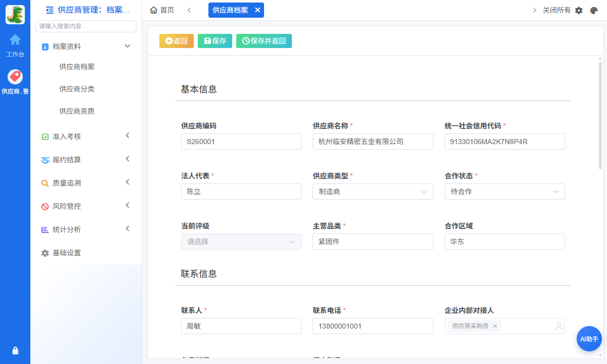
Task: Click the vertical scrollbar of the form
Action: [600, 115]
